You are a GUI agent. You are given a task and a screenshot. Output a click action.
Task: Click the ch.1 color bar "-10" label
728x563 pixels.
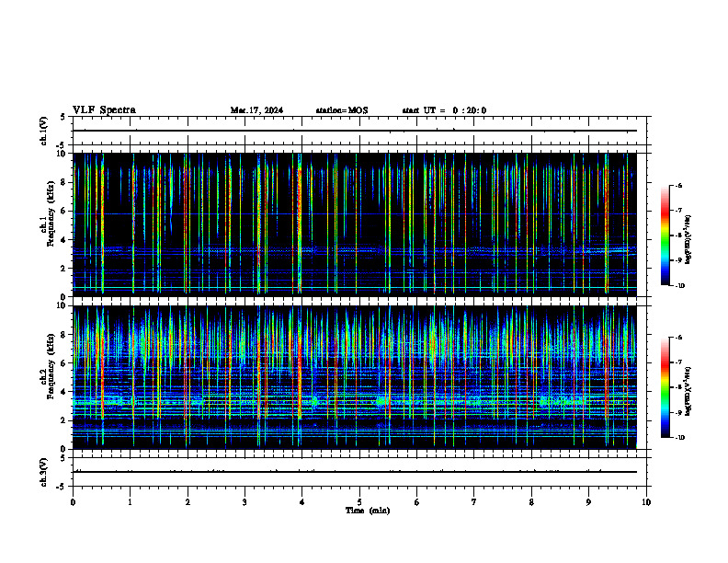680,286
